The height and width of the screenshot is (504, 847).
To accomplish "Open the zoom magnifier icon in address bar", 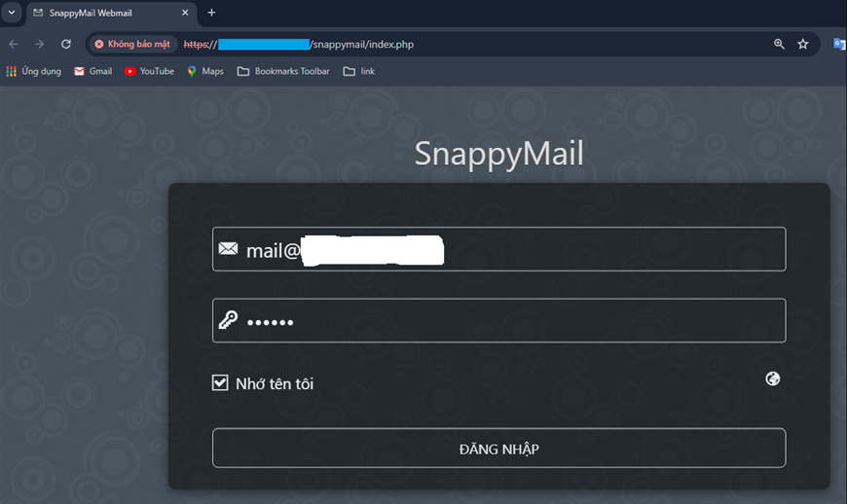I will [779, 44].
